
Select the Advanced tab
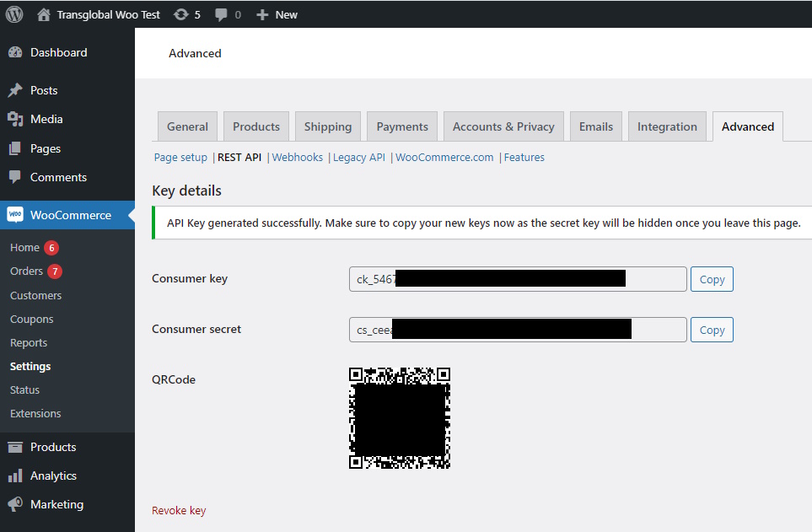tap(748, 126)
